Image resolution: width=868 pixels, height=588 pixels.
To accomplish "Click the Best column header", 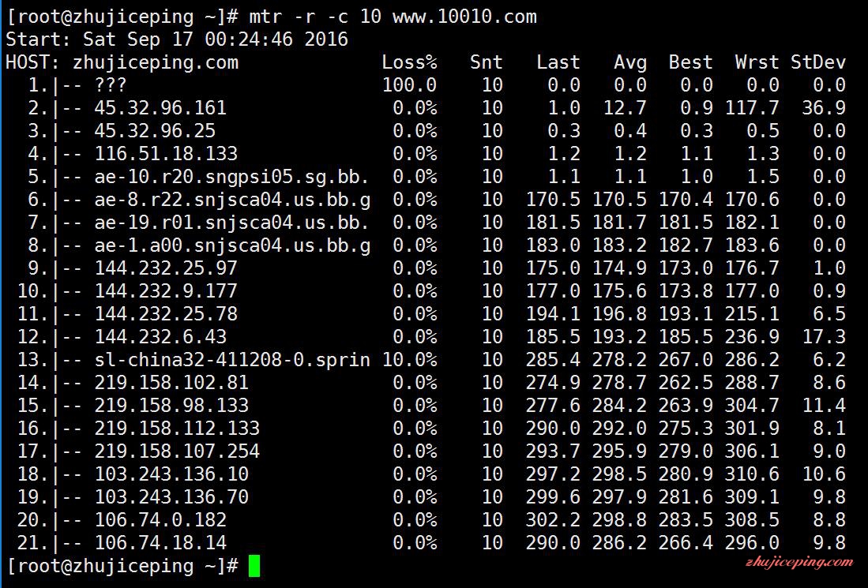I will tap(691, 62).
